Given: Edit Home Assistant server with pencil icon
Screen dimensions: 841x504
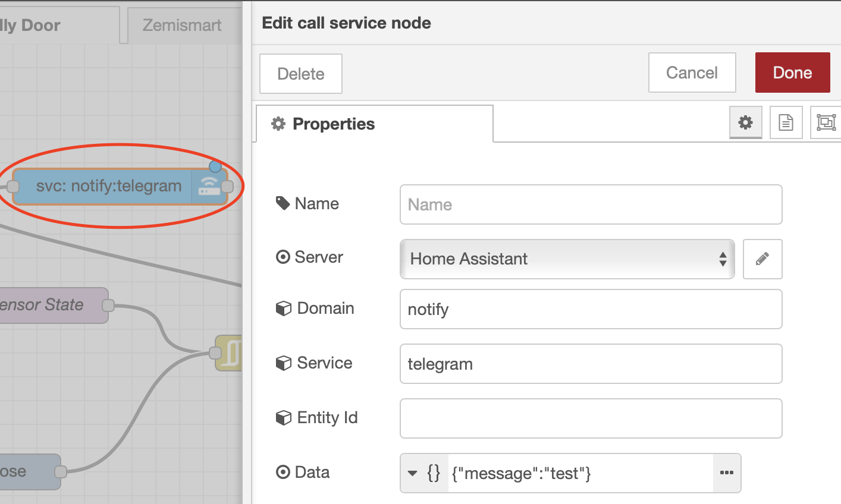Looking at the screenshot, I should (762, 259).
